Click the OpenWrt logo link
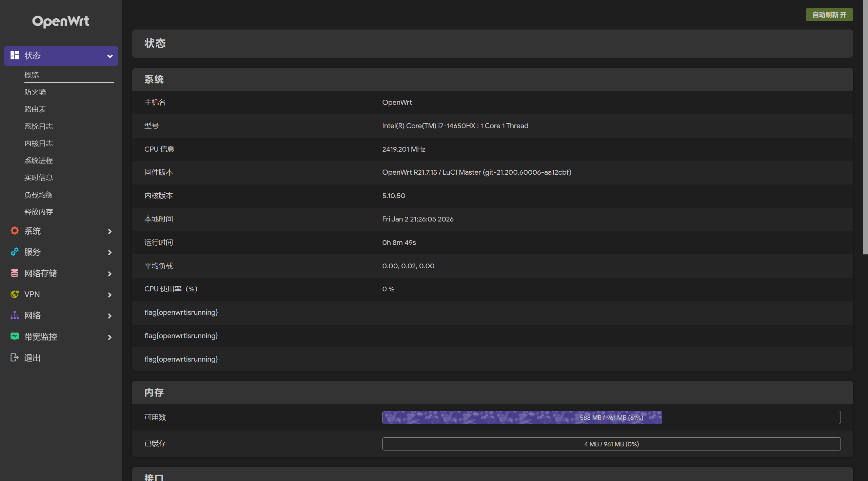868x481 pixels. [61, 21]
